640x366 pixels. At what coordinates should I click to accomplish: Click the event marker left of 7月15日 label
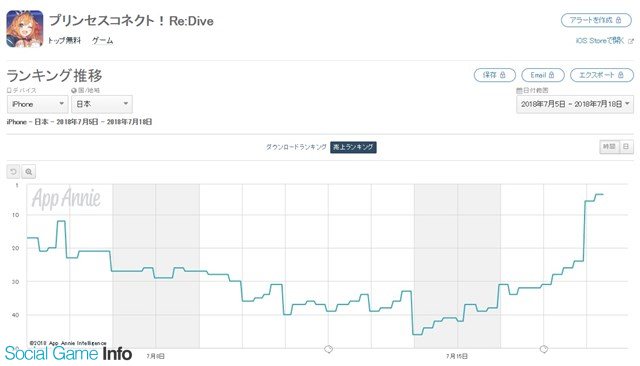pyautogui.click(x=328, y=349)
